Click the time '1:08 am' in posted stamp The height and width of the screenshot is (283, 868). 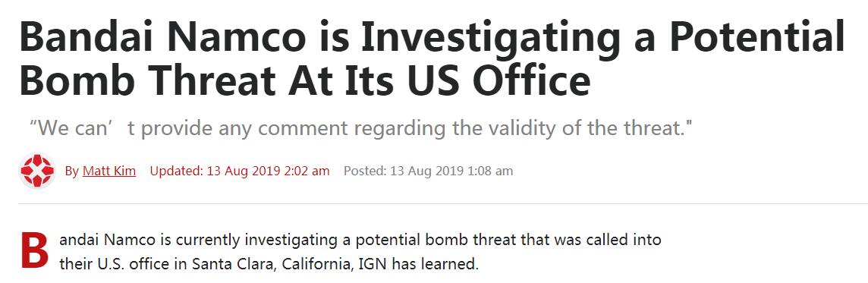pos(490,171)
